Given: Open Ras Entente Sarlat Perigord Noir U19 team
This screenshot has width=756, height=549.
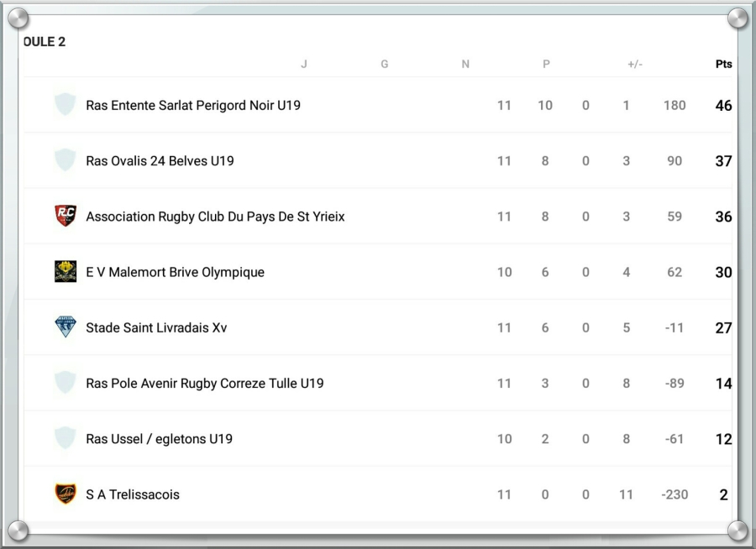Looking at the screenshot, I should (x=192, y=106).
